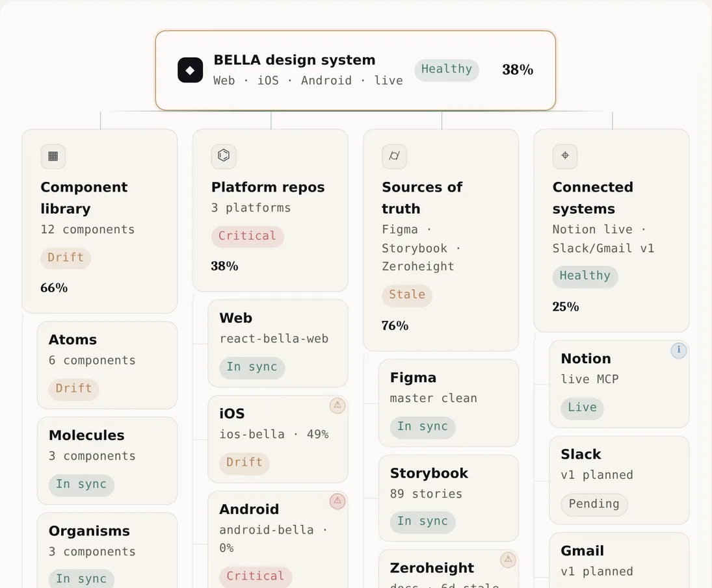
Task: Click the Critical badge under Platform repos
Action: pos(248,236)
